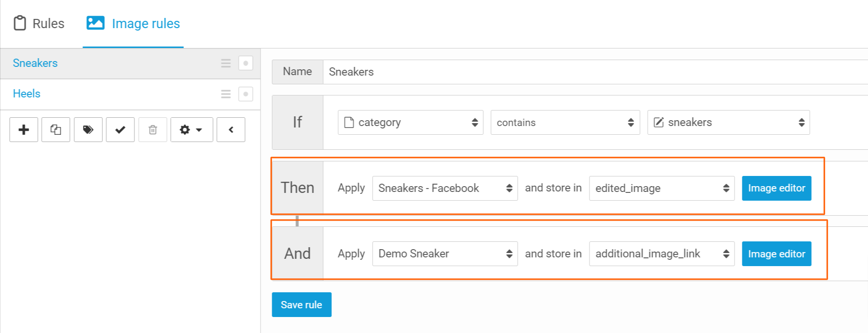Image resolution: width=868 pixels, height=333 pixels.
Task: Click the plus icon to add rule
Action: click(x=24, y=130)
